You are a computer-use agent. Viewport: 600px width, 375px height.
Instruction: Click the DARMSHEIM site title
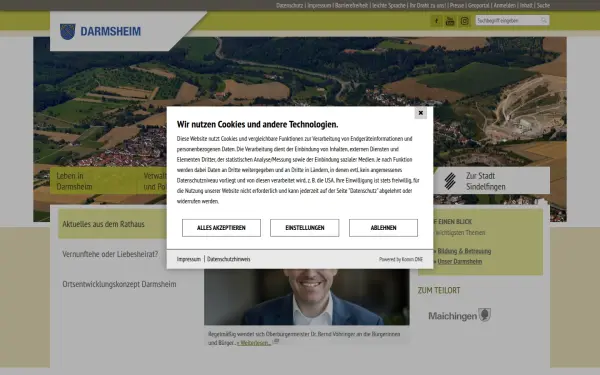click(x=110, y=31)
